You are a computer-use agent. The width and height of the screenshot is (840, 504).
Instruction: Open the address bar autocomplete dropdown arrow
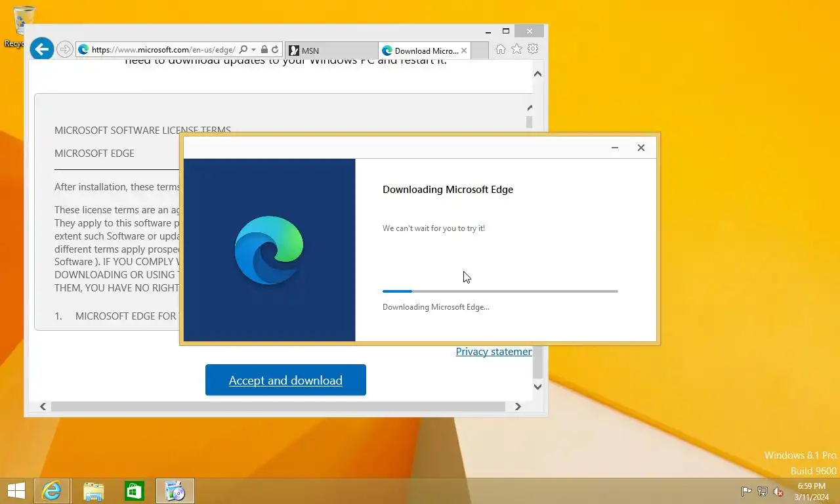(x=253, y=50)
